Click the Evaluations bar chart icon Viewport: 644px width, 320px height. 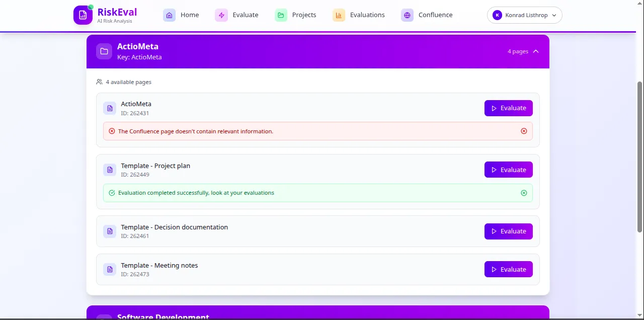339,15
